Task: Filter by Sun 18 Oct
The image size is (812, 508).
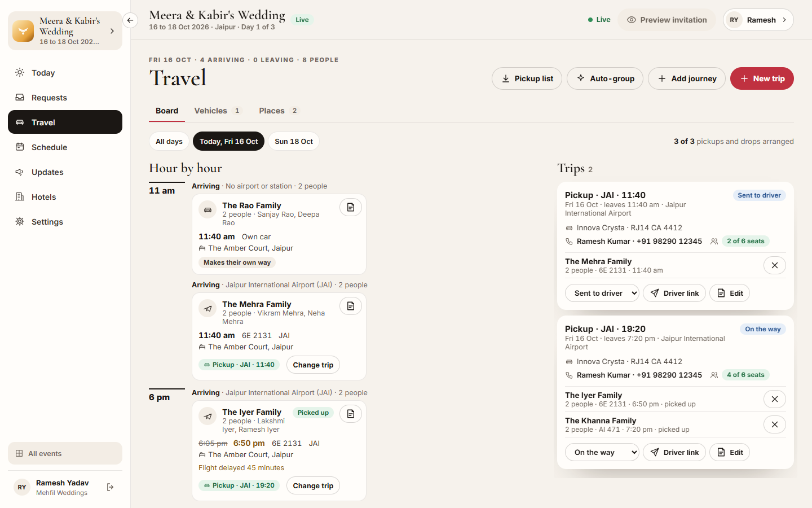Action: click(x=294, y=141)
